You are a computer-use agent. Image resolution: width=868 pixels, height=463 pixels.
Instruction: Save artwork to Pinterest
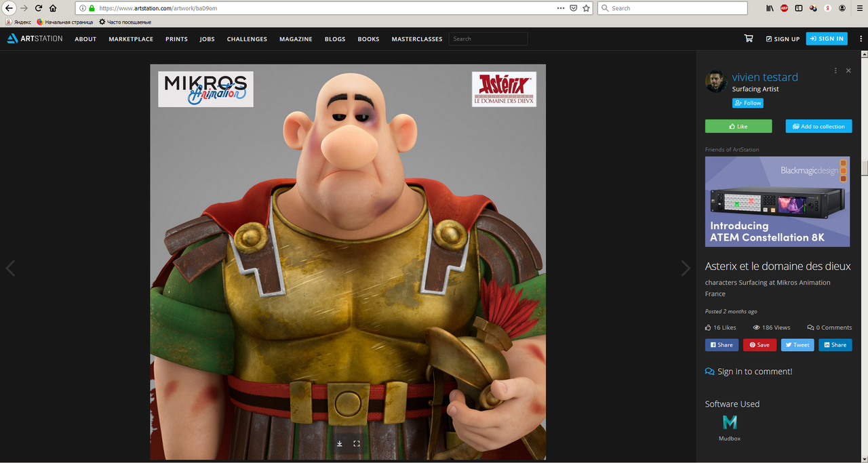point(759,344)
